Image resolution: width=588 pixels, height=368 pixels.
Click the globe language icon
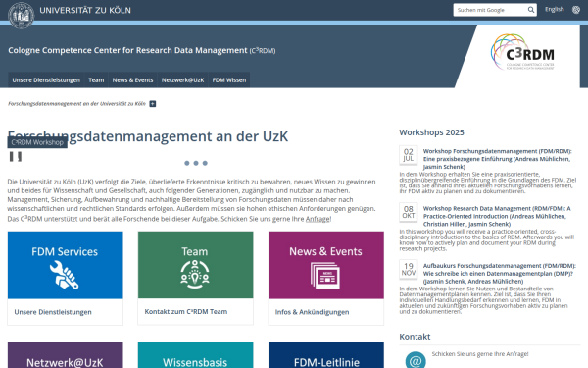coord(576,10)
